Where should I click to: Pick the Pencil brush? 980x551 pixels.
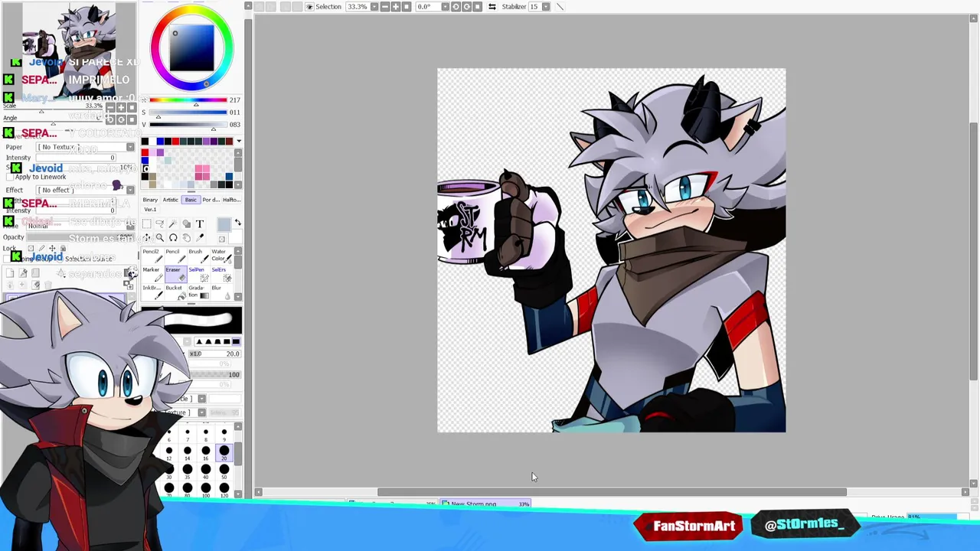[x=176, y=256]
